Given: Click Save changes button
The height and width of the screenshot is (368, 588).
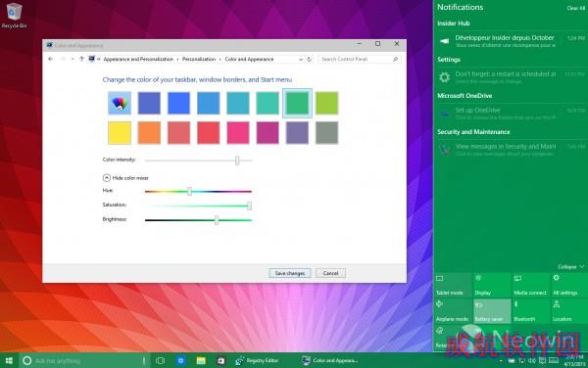Looking at the screenshot, I should pos(289,273).
